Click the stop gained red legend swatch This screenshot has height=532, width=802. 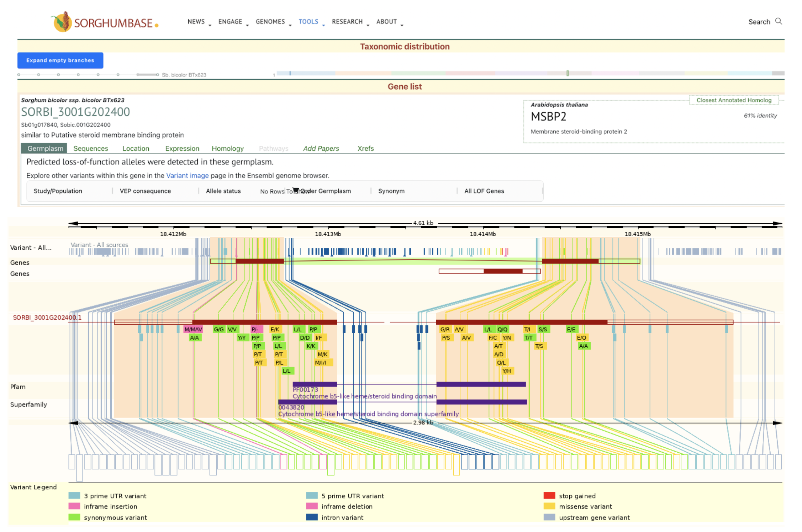click(x=549, y=496)
